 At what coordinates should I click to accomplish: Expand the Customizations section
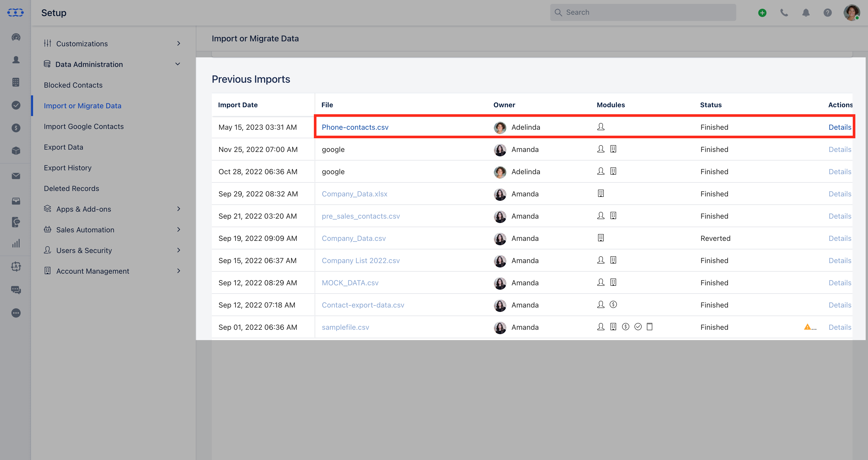point(113,43)
